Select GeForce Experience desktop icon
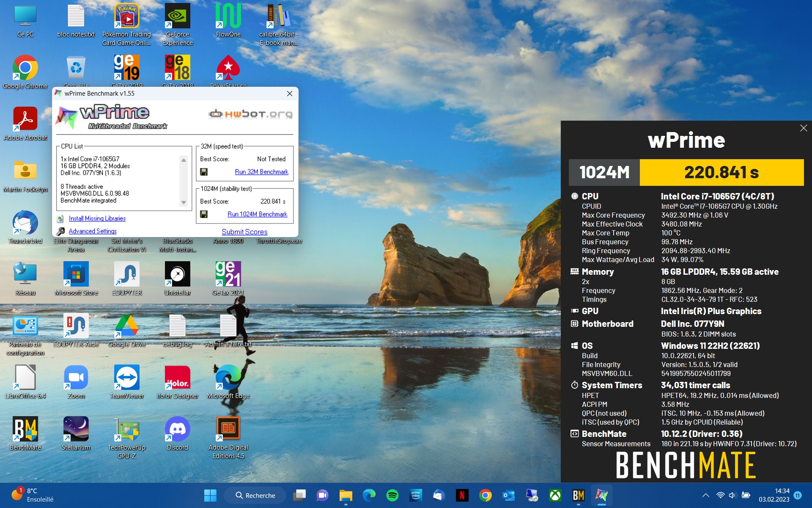 [178, 25]
